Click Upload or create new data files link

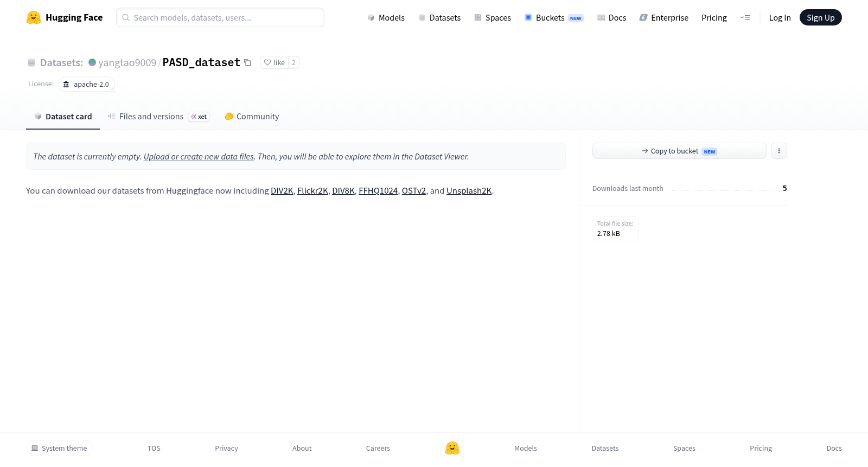coord(199,156)
